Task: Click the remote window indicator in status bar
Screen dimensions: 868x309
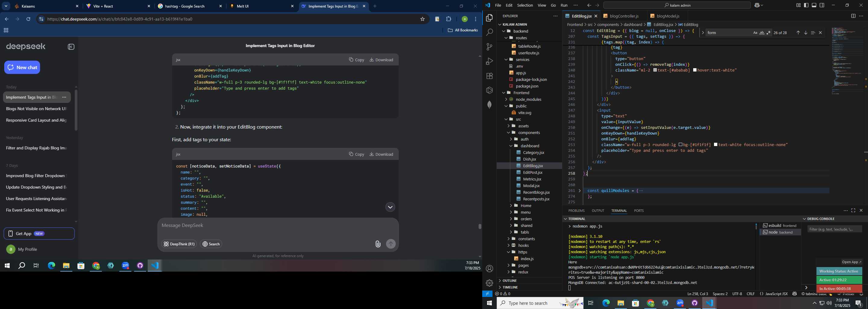Action: (x=487, y=294)
